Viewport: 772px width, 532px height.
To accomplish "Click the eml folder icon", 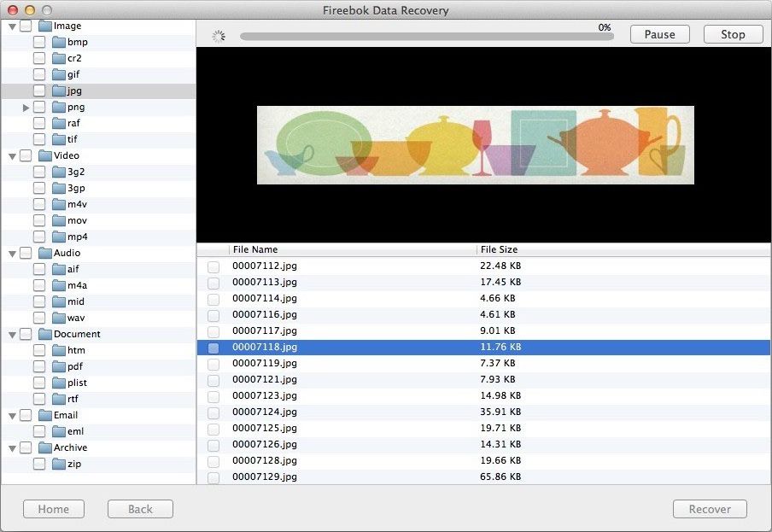I will (59, 432).
